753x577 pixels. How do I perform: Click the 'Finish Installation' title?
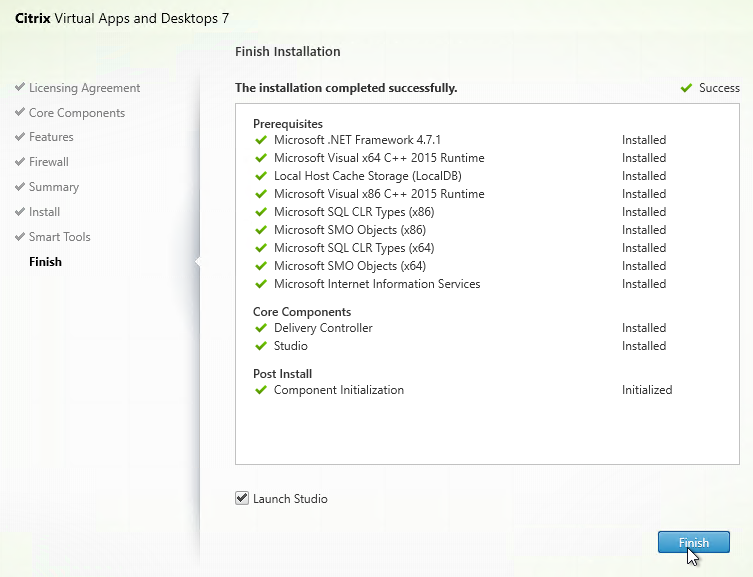(288, 51)
